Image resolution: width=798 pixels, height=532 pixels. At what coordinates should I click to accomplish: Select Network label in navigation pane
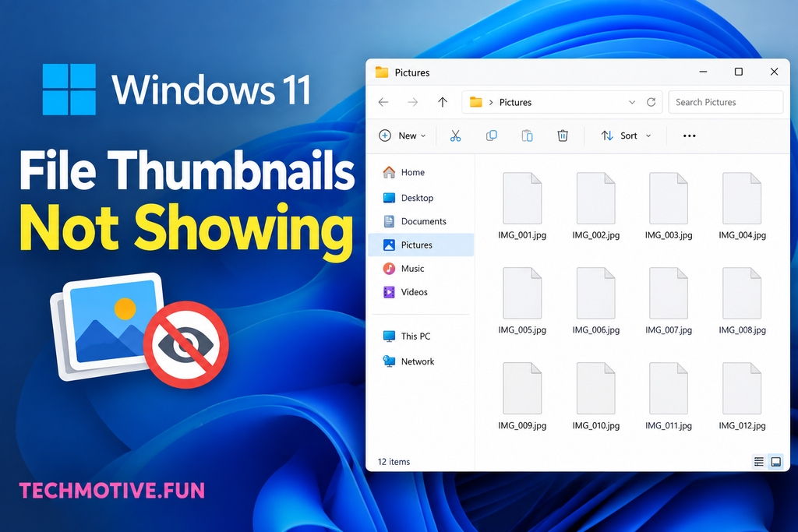pyautogui.click(x=418, y=361)
